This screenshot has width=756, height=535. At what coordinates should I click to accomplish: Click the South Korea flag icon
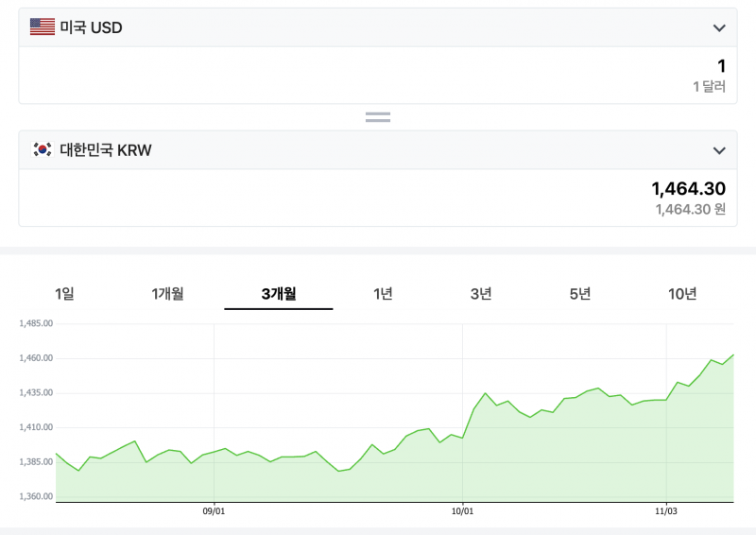(43, 149)
